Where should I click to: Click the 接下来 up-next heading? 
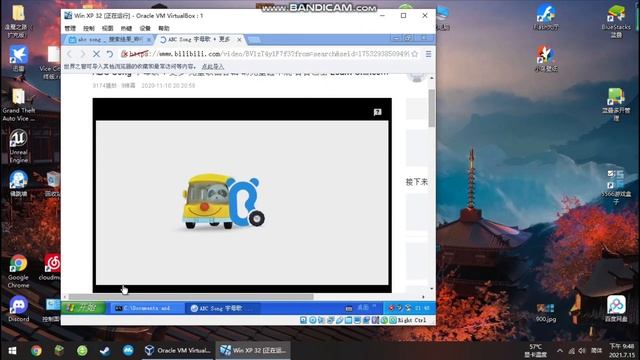pyautogui.click(x=416, y=182)
